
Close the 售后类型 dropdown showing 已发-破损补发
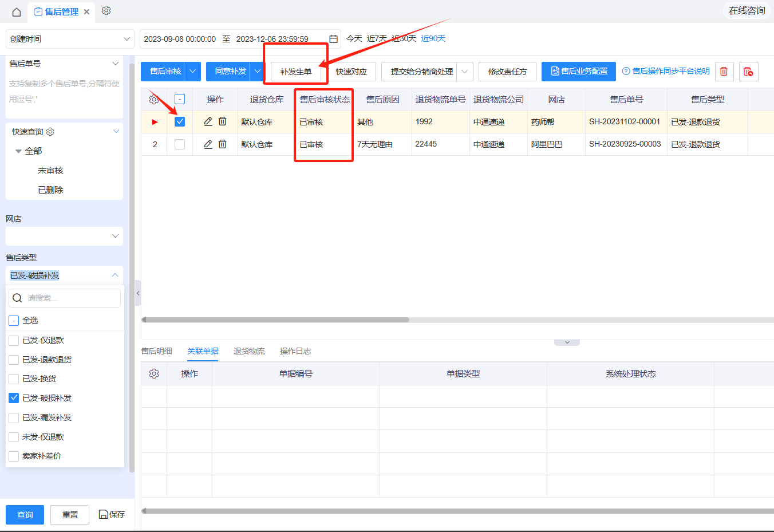64,275
